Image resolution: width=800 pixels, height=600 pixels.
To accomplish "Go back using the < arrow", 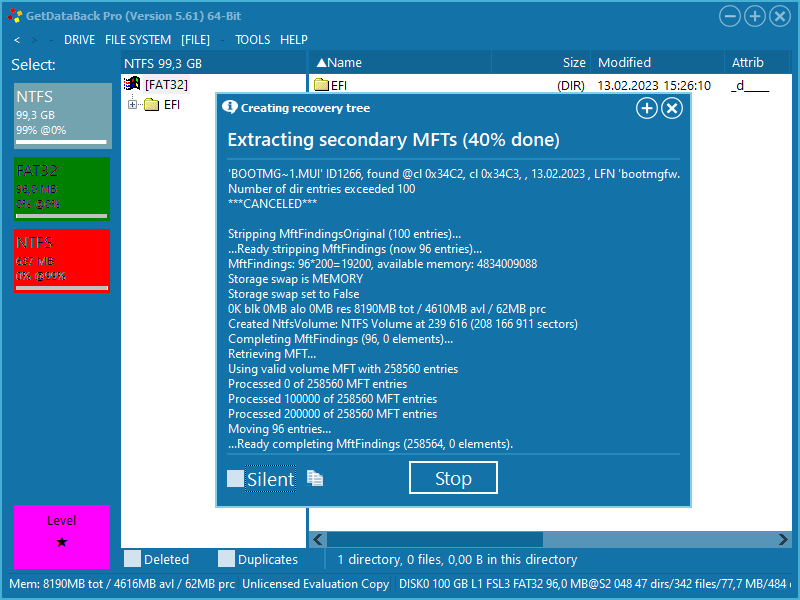I will pos(17,40).
